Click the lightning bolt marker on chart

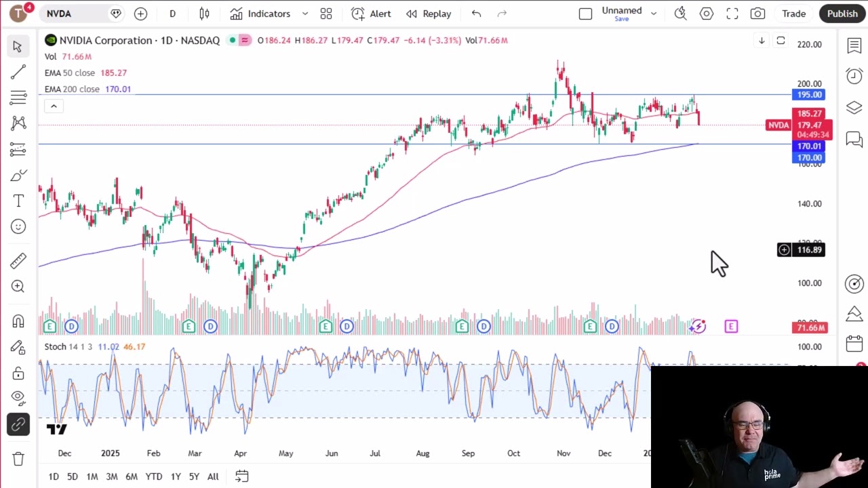point(698,327)
